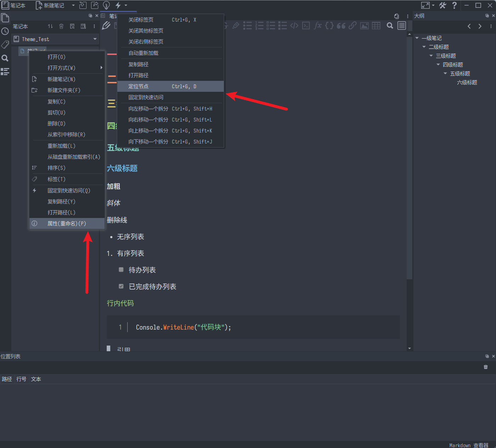Insert a block quote from editor toolbar
Screen dimensions: 496x448
click(341, 26)
